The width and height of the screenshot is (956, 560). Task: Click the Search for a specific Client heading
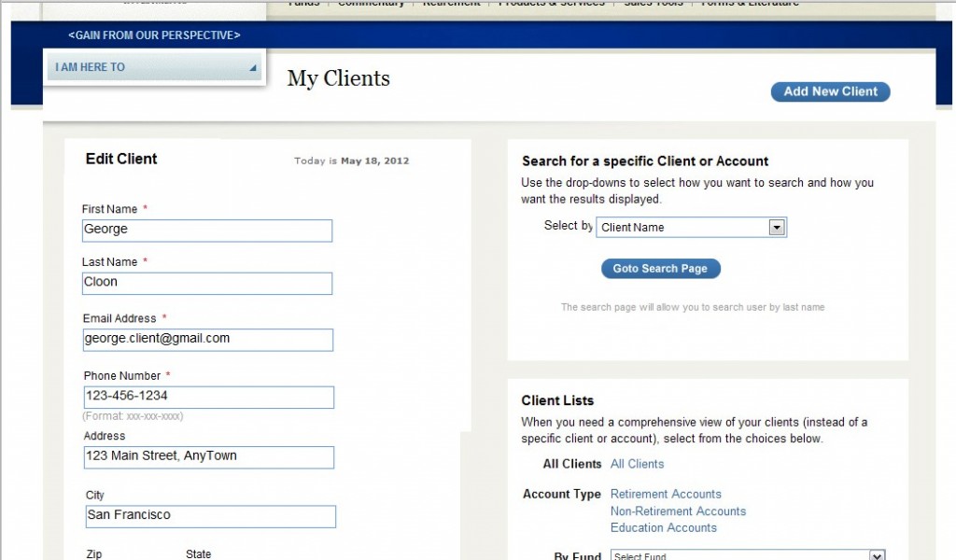coord(645,161)
